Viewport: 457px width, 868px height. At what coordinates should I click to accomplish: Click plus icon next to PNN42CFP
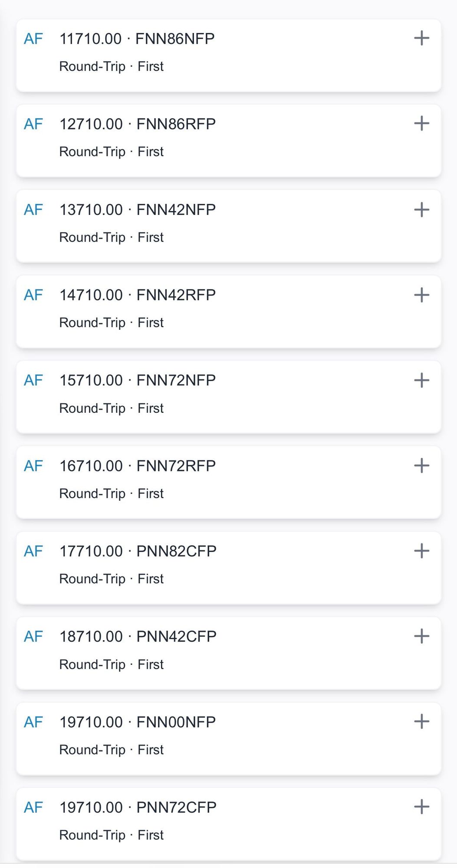(421, 636)
